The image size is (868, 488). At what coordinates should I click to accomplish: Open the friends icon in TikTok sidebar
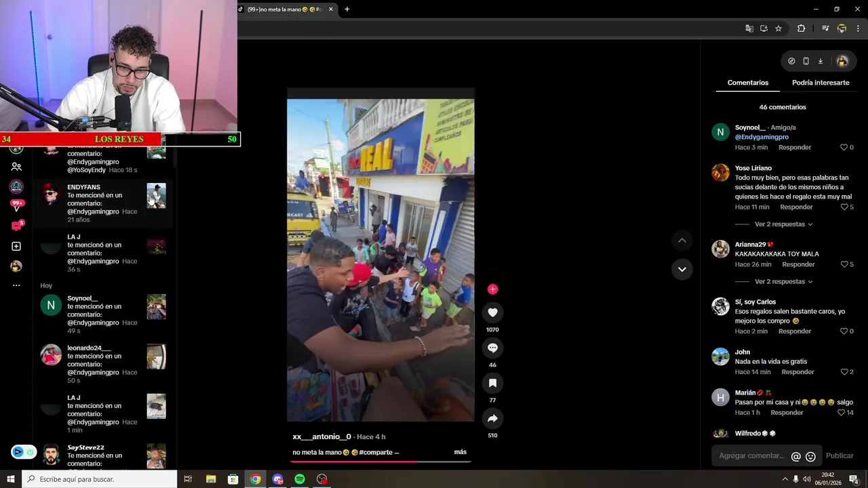tap(16, 167)
